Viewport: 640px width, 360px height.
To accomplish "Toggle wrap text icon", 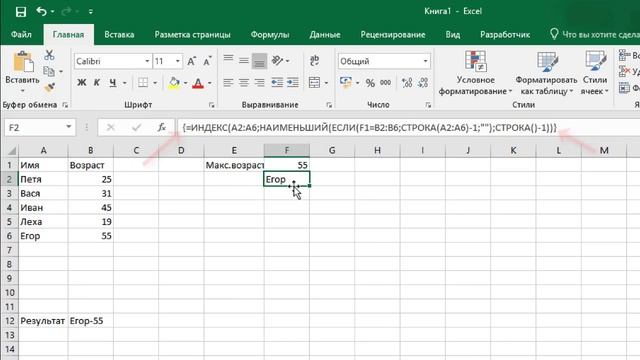I will [x=314, y=60].
